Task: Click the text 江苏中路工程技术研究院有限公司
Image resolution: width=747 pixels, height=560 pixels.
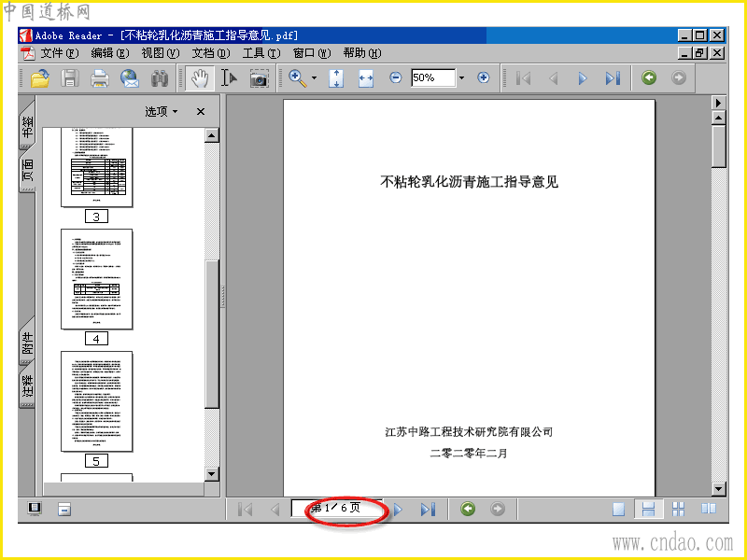Action: click(469, 432)
